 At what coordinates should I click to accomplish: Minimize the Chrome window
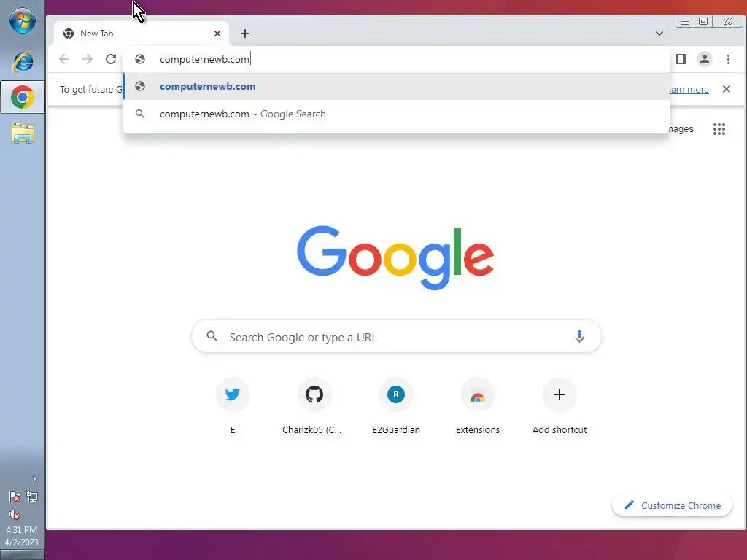[x=684, y=21]
